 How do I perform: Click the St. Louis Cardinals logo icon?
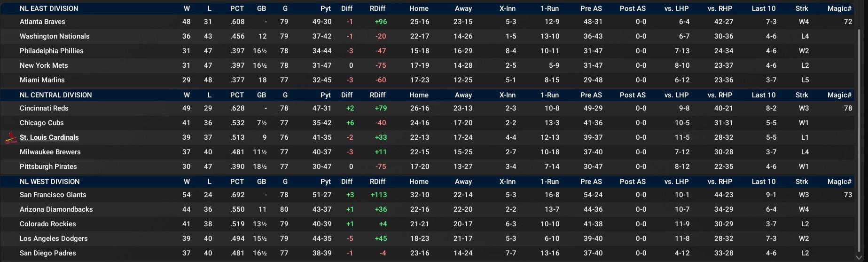tap(10, 138)
